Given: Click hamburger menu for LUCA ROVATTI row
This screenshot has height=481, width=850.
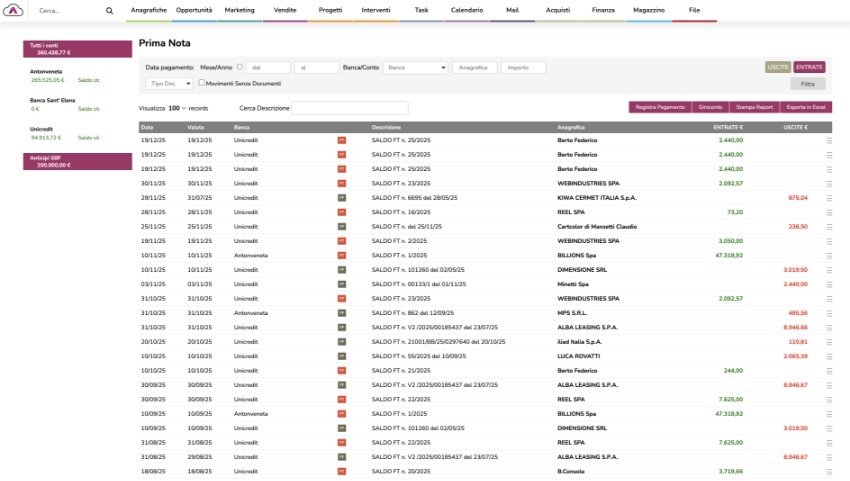Looking at the screenshot, I should [828, 356].
